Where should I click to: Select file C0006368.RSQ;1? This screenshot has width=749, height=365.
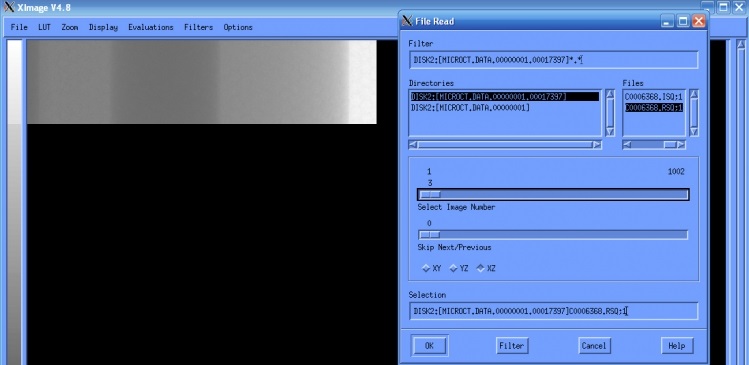[653, 107]
